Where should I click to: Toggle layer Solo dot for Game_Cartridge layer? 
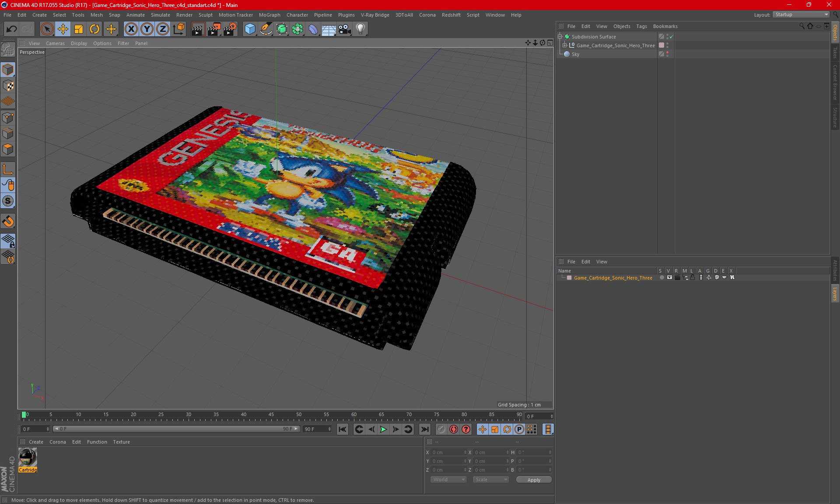pyautogui.click(x=661, y=277)
